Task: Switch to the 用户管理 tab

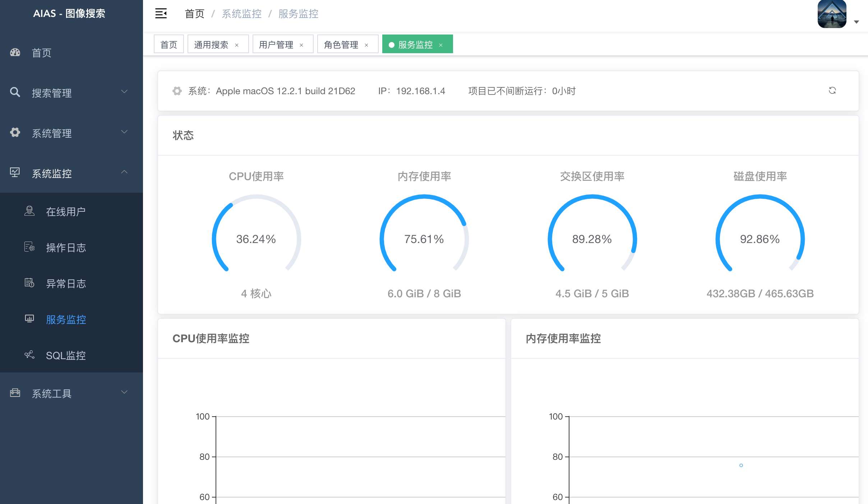Action: click(276, 45)
